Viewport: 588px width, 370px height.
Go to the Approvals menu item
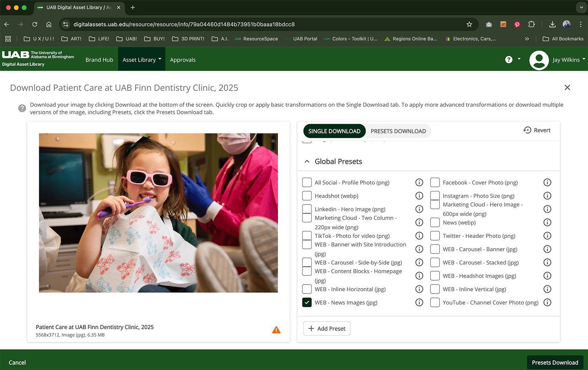coord(183,60)
